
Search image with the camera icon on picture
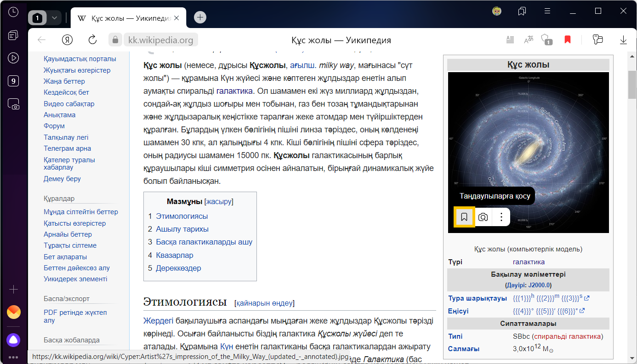(483, 217)
